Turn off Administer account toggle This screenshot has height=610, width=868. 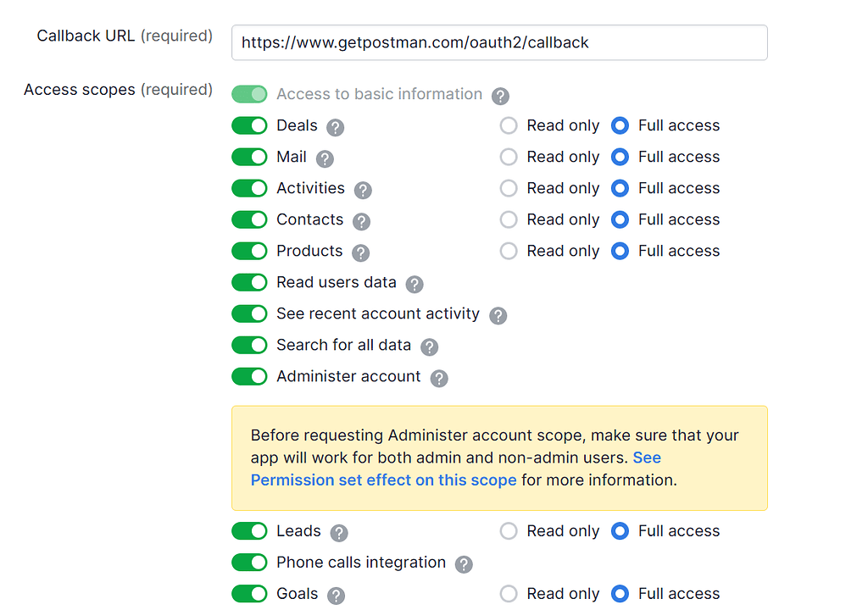(249, 376)
